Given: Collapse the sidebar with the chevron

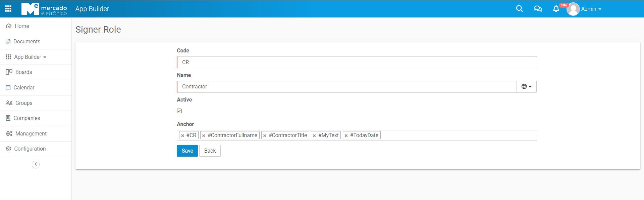Looking at the screenshot, I should pyautogui.click(x=36, y=164).
